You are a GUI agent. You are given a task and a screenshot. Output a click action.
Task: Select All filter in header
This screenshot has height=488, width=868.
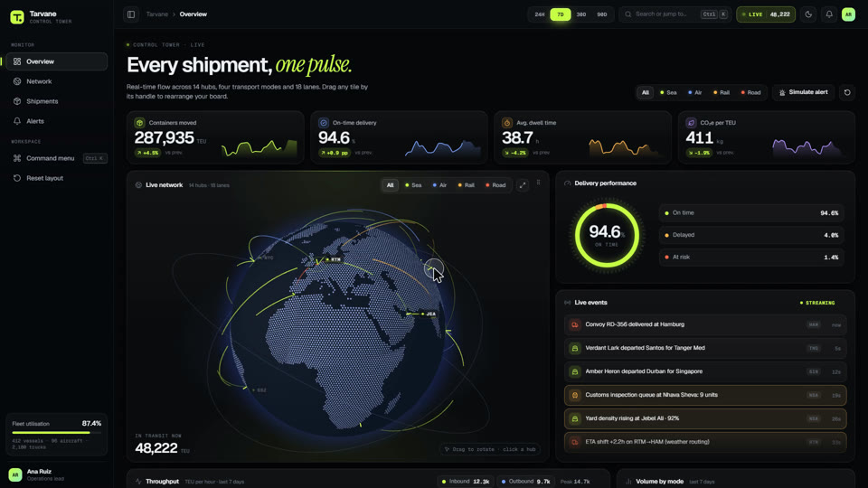tap(645, 92)
